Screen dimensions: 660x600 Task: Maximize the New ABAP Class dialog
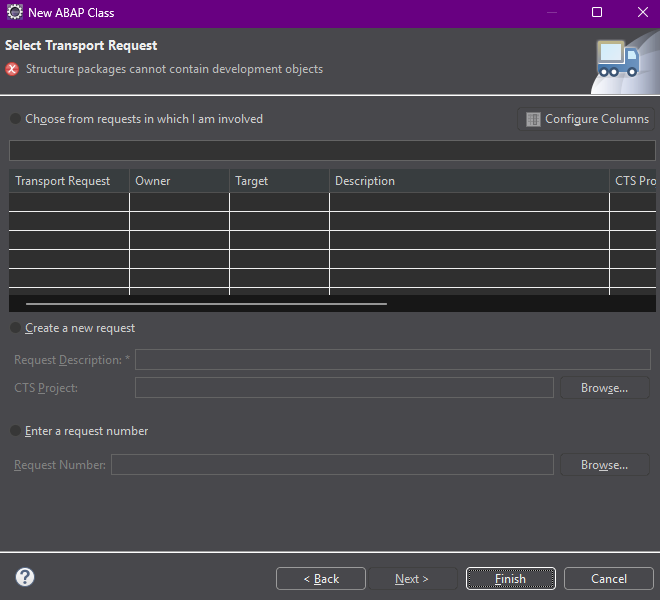tap(597, 12)
